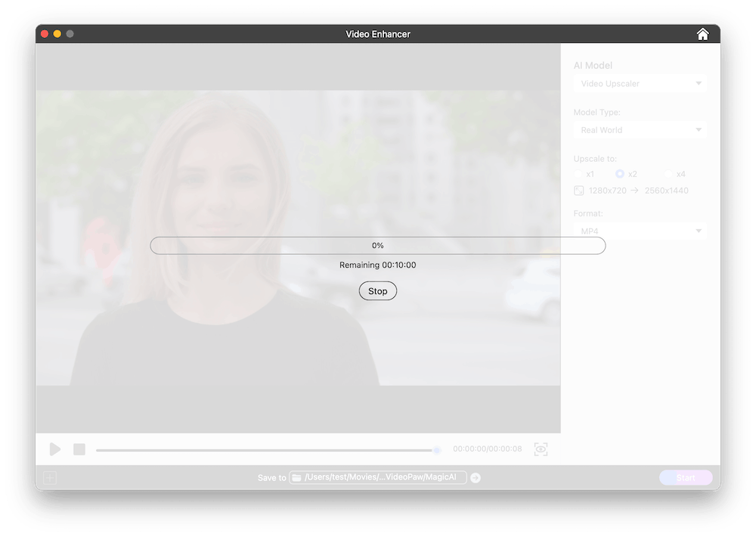Click Stop to cancel the enhancement
The height and width of the screenshot is (537, 756).
[x=377, y=291]
